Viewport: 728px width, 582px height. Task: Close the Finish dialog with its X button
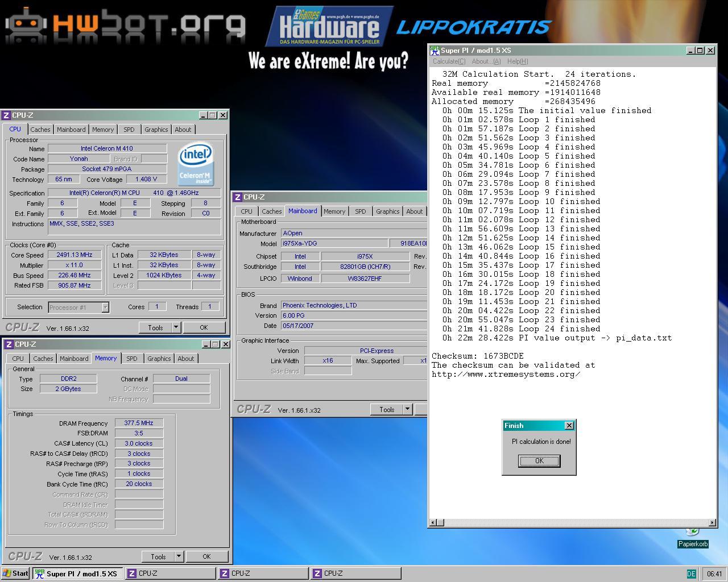click(569, 426)
